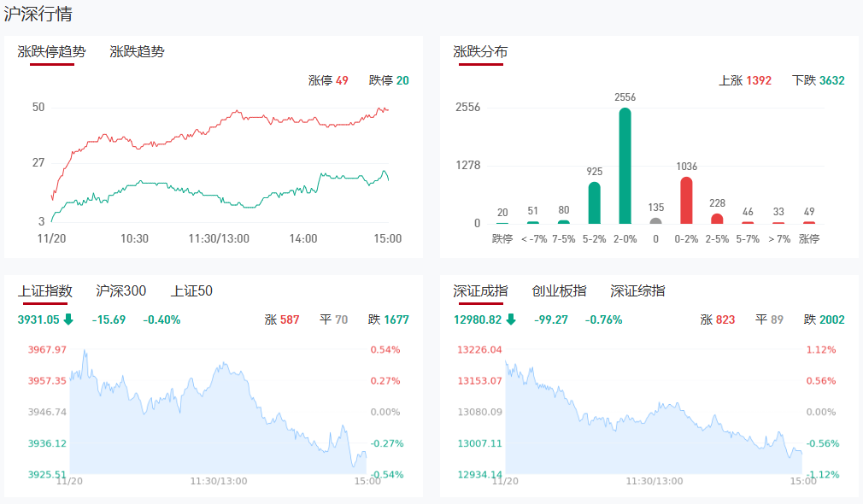
Task: Switch to the 上证50 tab
Action: pos(191,290)
